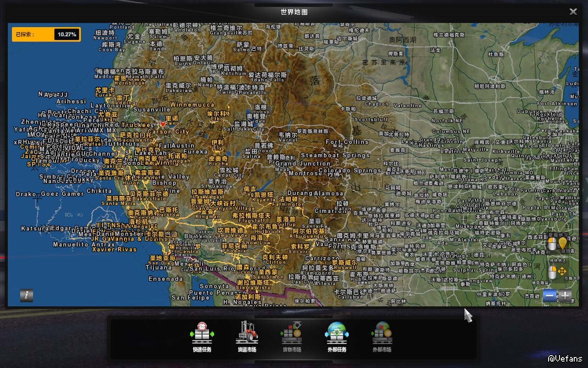
Task: Click the Chadron city label
Action: point(376,104)
